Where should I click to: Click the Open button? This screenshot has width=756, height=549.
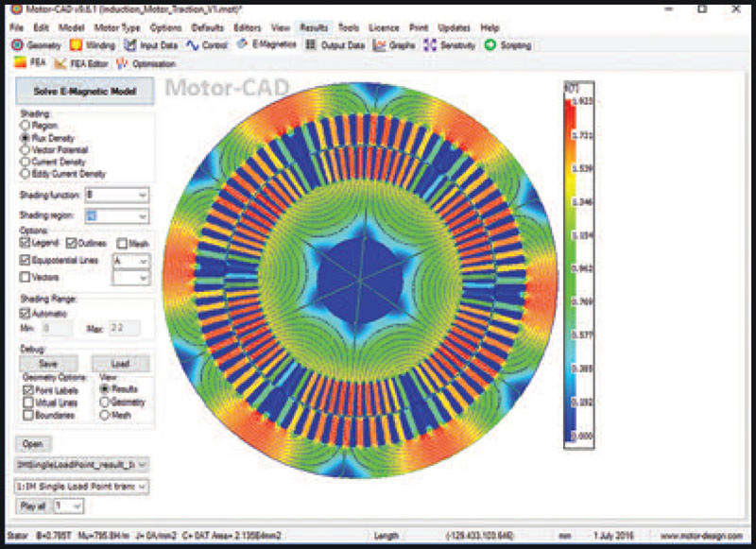[33, 444]
